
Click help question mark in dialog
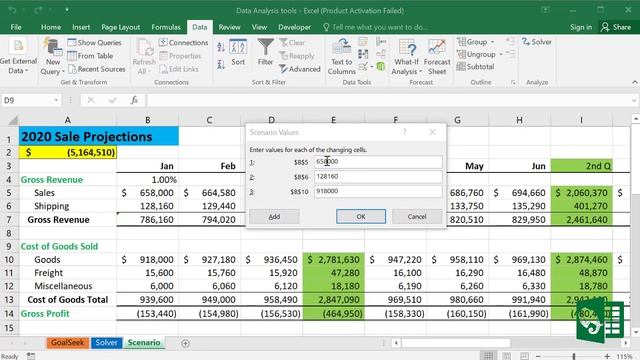(404, 132)
